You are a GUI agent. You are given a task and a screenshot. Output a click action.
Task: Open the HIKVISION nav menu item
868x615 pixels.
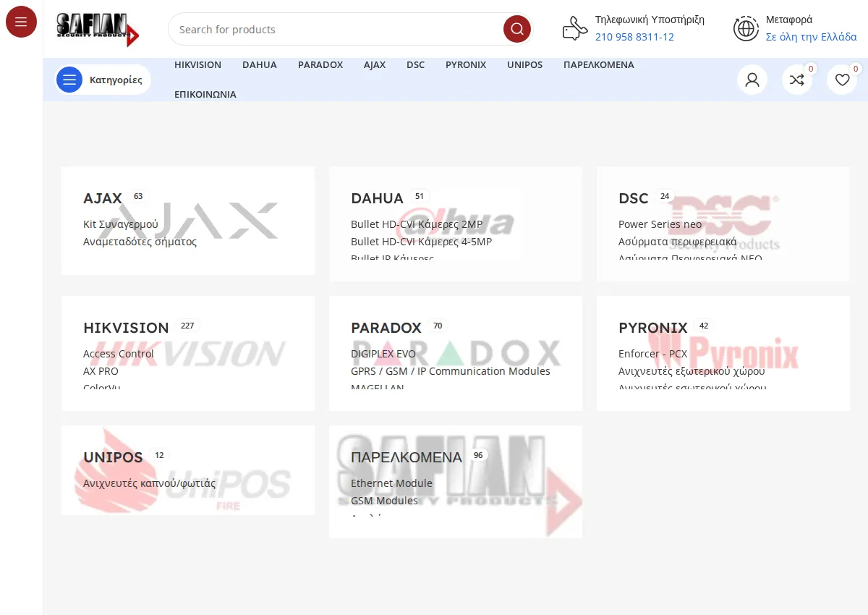(197, 64)
